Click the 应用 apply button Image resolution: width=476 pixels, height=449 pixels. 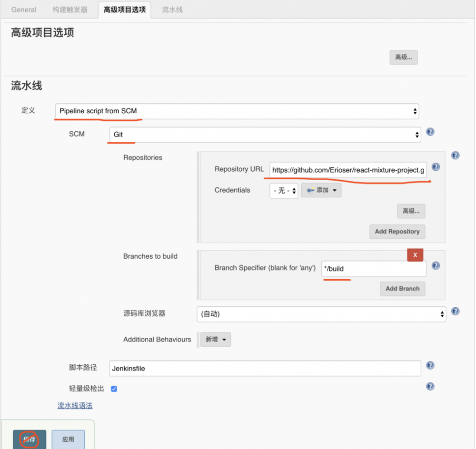[x=68, y=439]
